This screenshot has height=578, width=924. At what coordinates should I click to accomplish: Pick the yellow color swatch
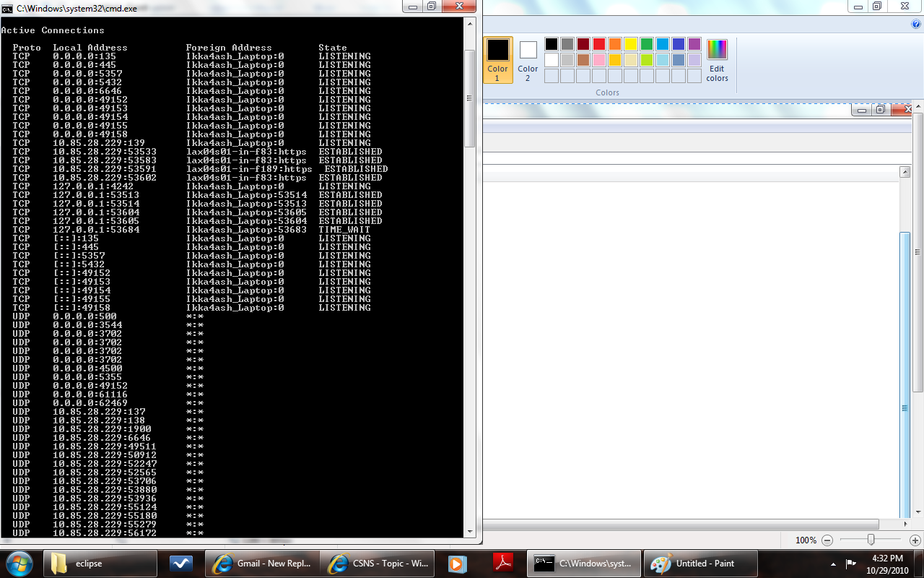click(630, 44)
